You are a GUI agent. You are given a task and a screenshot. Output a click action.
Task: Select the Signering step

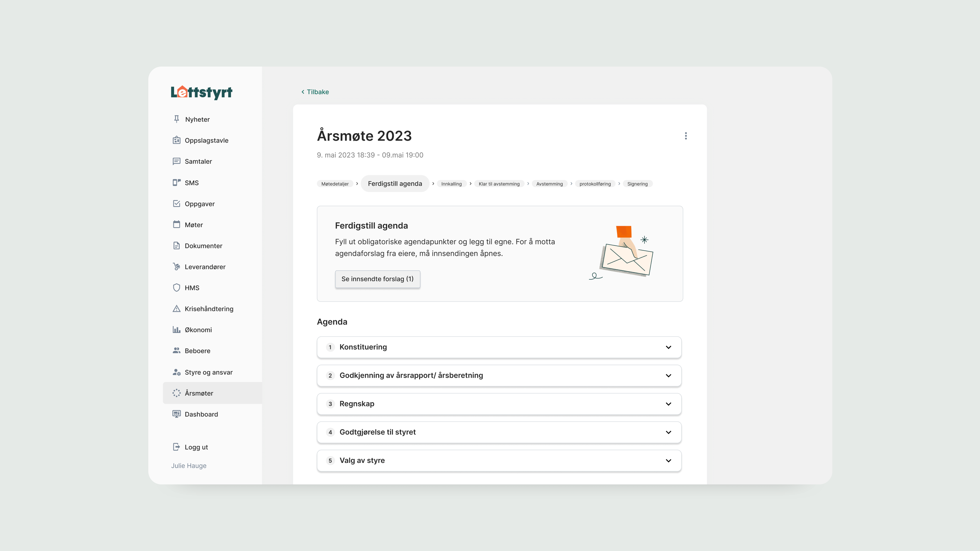(637, 184)
